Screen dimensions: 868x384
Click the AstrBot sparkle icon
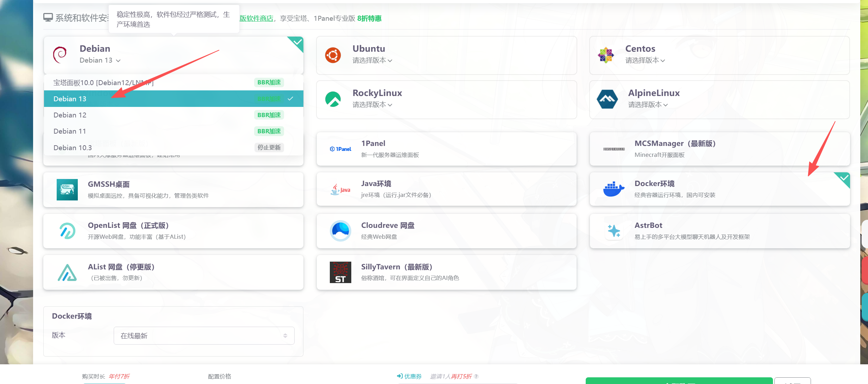click(614, 231)
